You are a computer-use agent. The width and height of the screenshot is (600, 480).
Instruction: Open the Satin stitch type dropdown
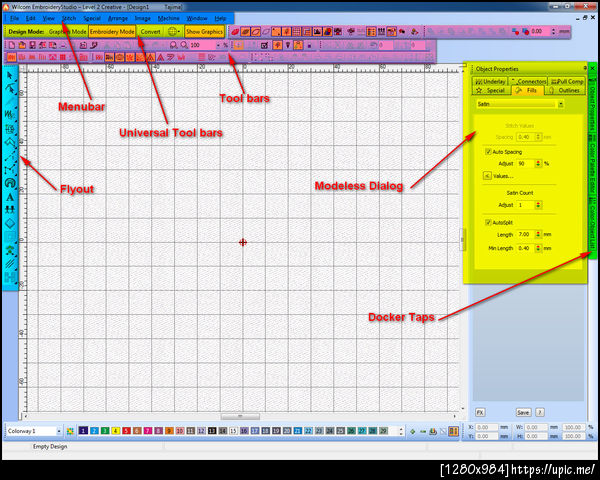coord(561,104)
